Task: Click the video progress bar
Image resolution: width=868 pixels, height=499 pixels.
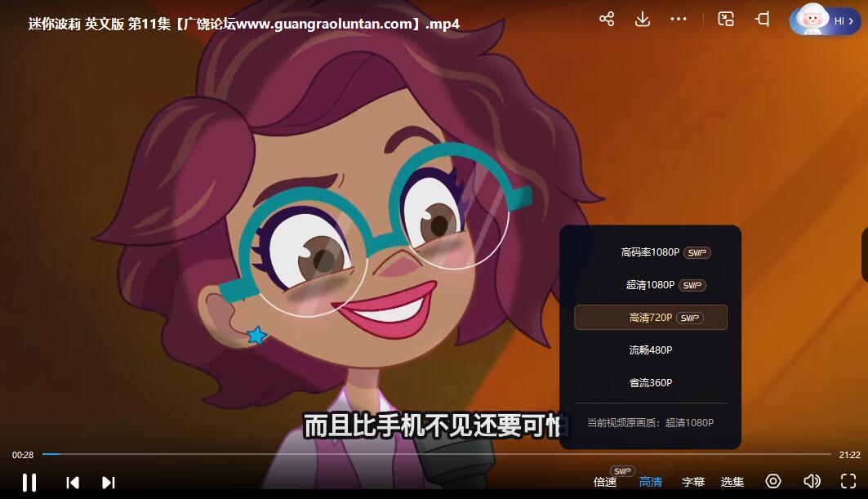Action: [437, 454]
